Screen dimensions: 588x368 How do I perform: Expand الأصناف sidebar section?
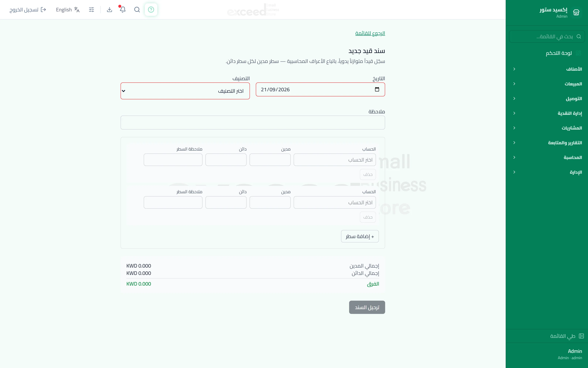pyautogui.click(x=547, y=69)
